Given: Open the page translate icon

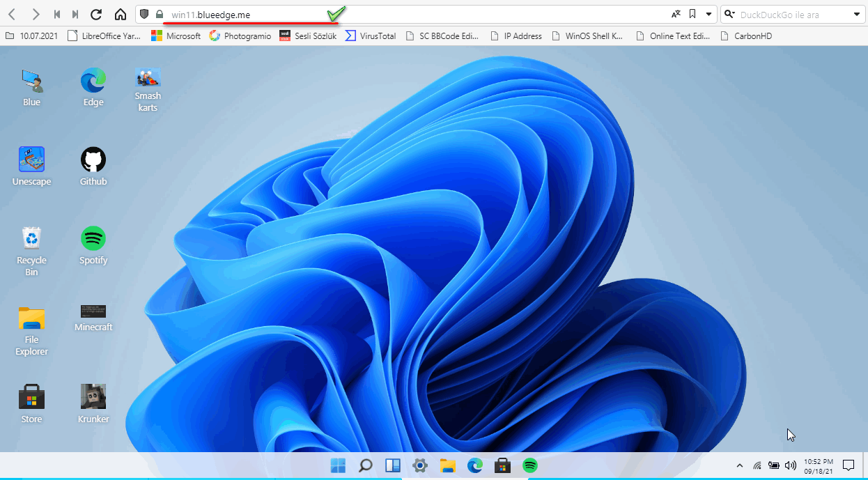Looking at the screenshot, I should tap(676, 14).
